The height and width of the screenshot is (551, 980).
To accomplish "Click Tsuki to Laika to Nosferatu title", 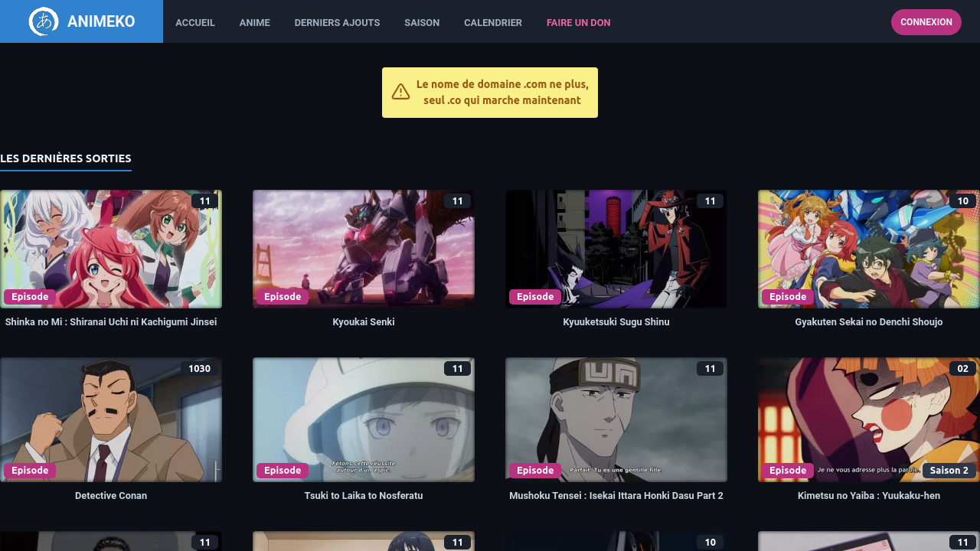I will 364,496.
